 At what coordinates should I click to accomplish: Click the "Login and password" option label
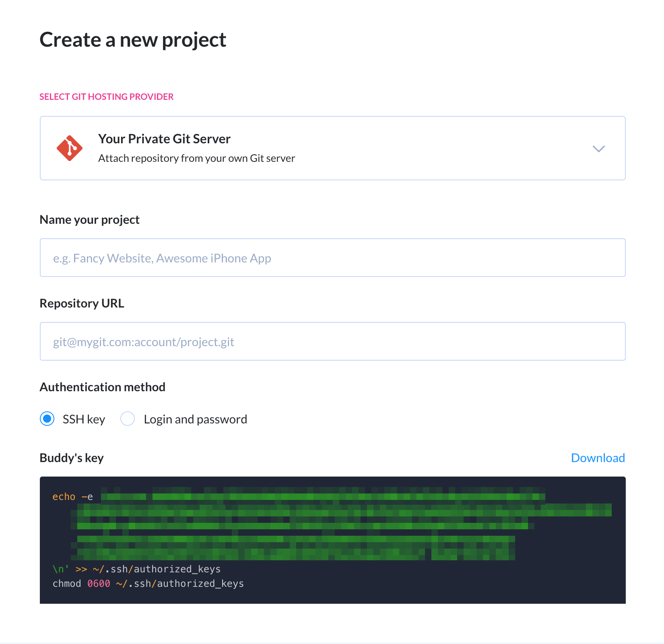pyautogui.click(x=195, y=419)
